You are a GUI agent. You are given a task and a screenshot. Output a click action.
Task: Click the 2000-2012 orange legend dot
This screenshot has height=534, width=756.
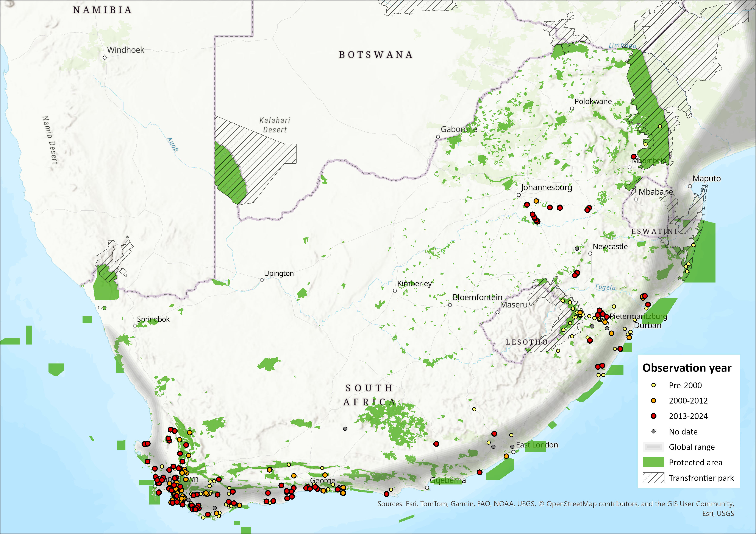pos(654,400)
